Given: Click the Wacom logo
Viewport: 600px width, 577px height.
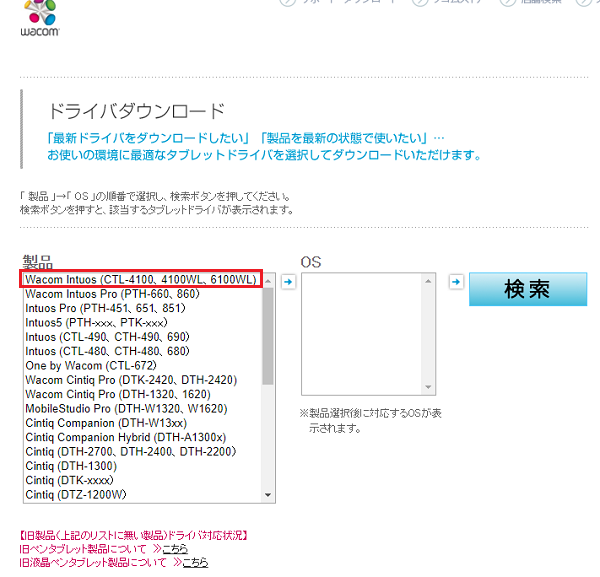Looking at the screenshot, I should click(x=40, y=18).
